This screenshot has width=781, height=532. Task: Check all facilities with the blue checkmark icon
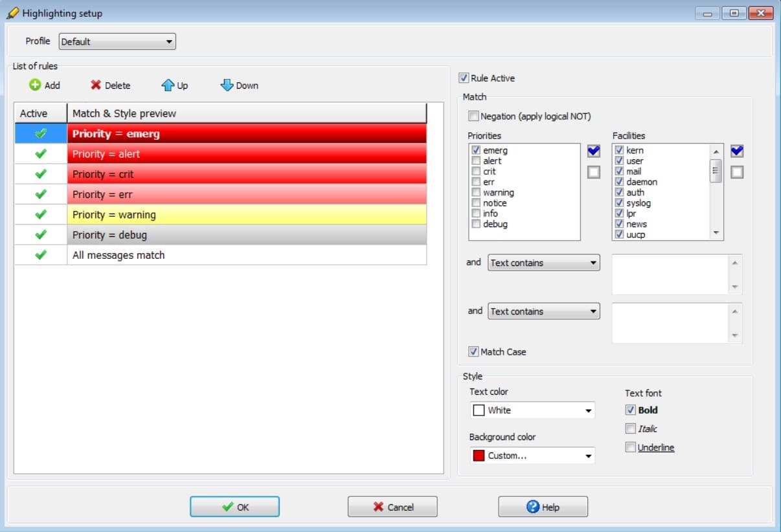point(737,151)
